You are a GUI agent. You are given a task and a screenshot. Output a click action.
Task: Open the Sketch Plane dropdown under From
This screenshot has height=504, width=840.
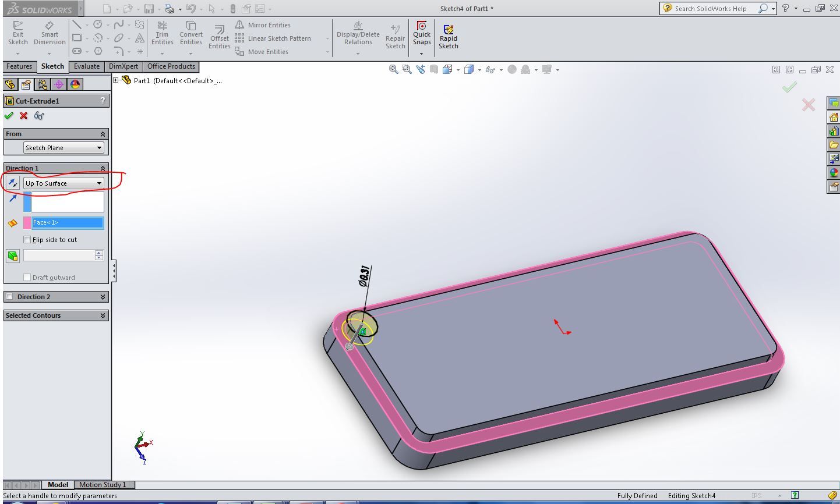(63, 147)
